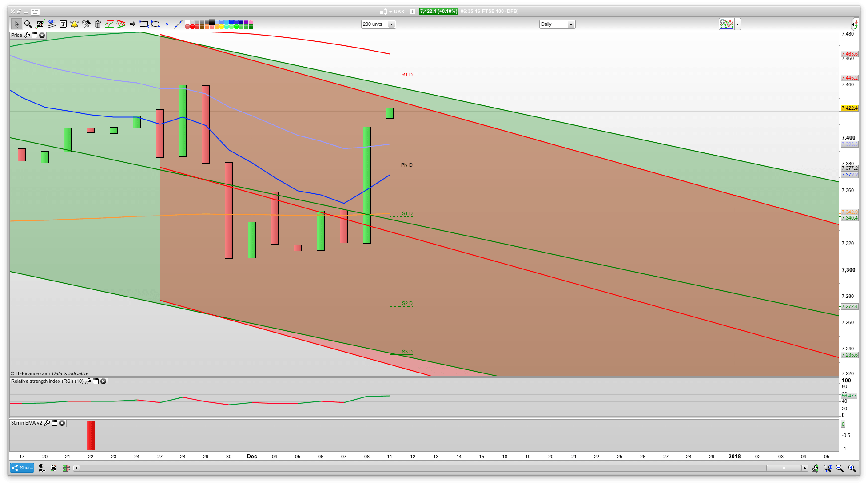This screenshot has width=868, height=485.
Task: Click the Share button
Action: coord(22,468)
